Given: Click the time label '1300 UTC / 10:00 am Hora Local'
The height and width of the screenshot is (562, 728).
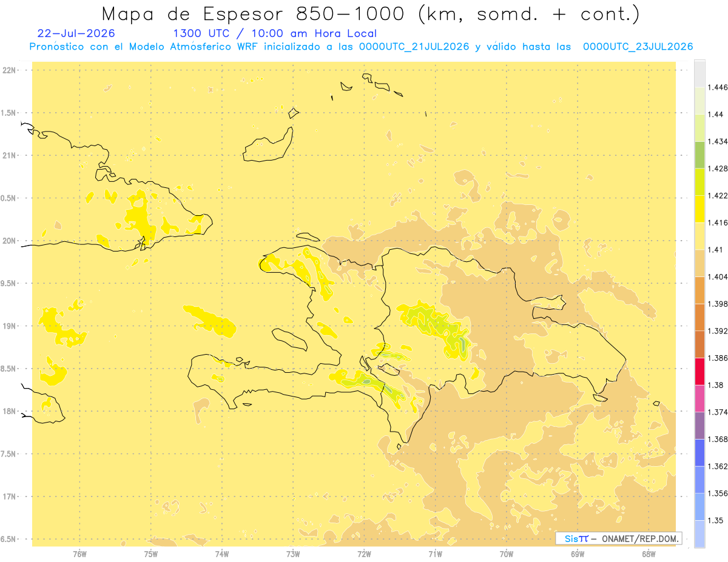Looking at the screenshot, I should click(x=275, y=34).
